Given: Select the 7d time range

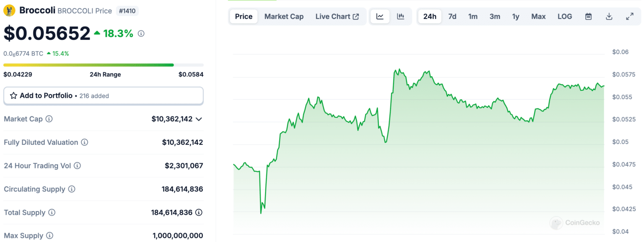Looking at the screenshot, I should click(x=452, y=16).
